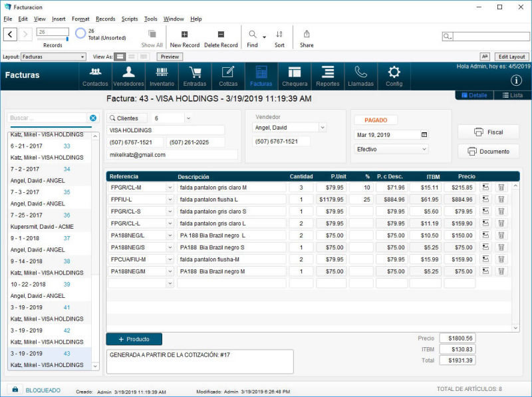
Task: Click the Documento print button
Action: point(488,152)
